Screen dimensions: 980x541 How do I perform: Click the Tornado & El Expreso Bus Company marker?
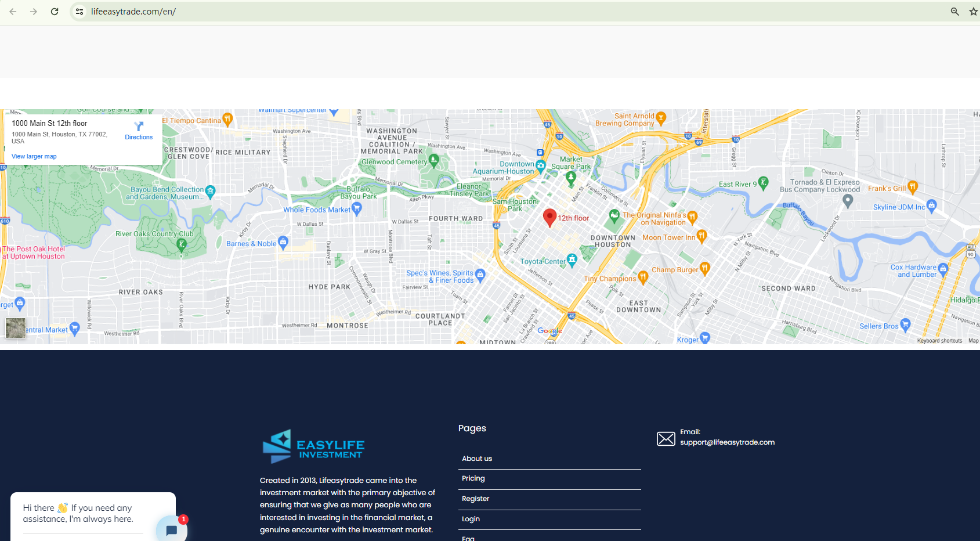click(x=848, y=200)
